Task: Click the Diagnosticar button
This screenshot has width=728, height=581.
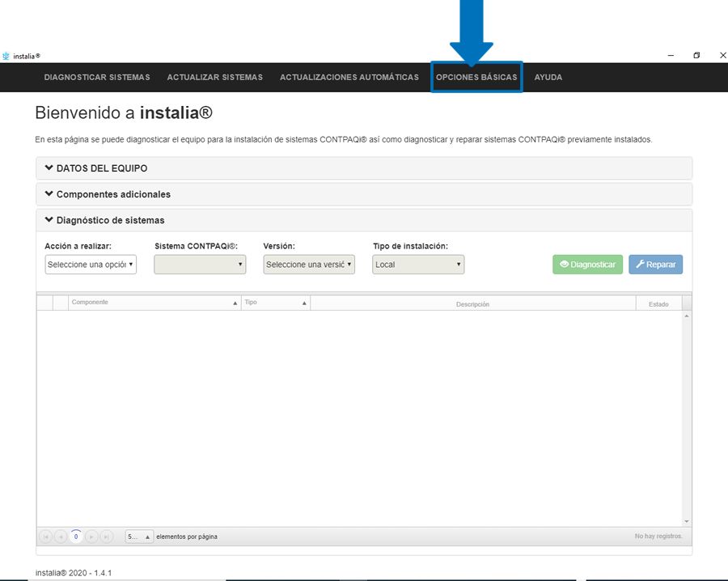Action: coord(588,265)
